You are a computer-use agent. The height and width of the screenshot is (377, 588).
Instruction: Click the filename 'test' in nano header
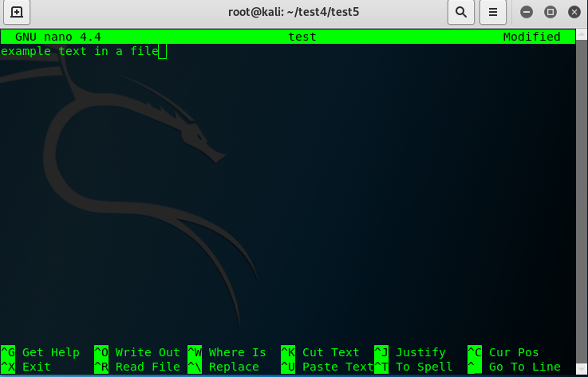click(302, 37)
